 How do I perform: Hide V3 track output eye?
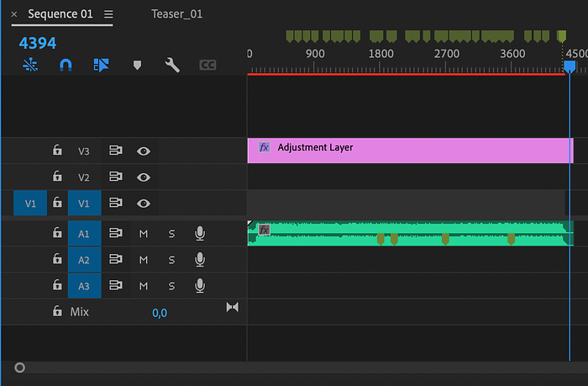click(144, 151)
